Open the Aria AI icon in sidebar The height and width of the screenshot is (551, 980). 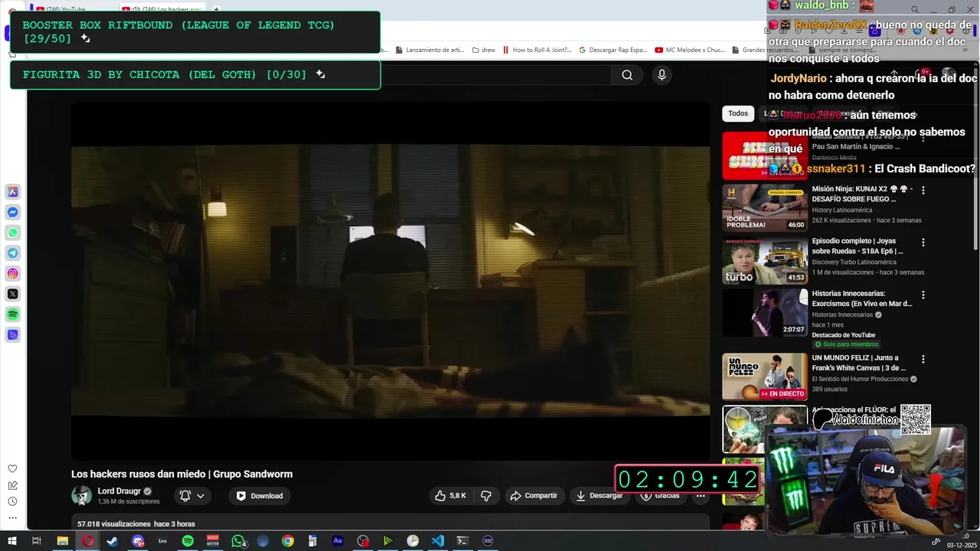click(13, 191)
